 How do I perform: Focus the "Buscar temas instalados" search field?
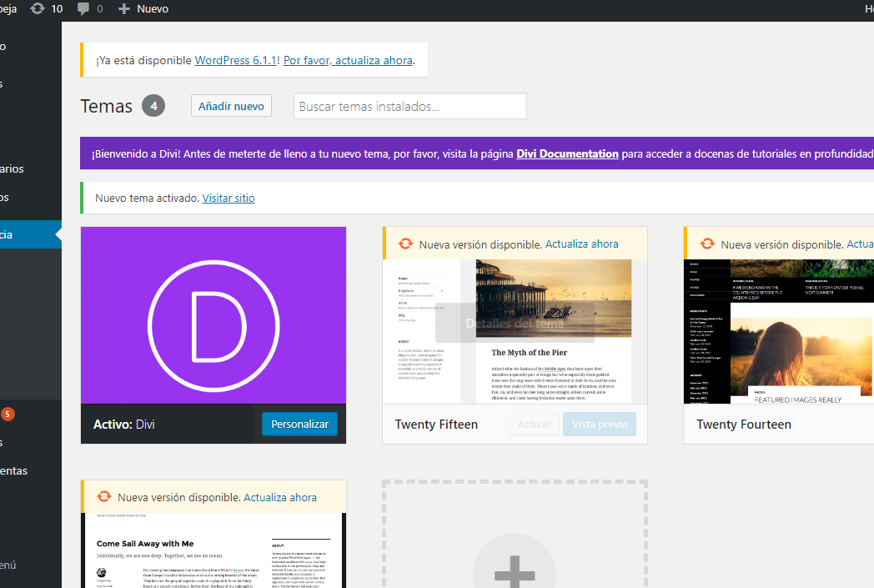pos(410,106)
